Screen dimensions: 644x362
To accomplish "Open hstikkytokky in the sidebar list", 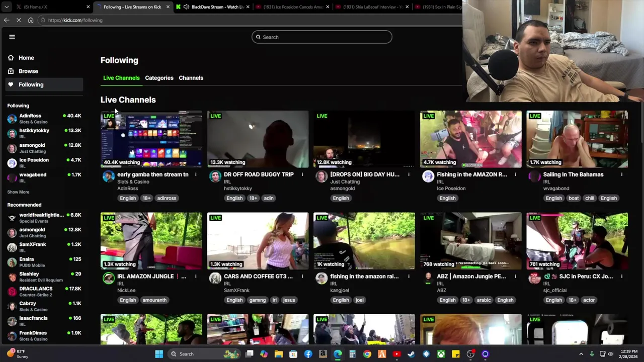I will (x=44, y=133).
